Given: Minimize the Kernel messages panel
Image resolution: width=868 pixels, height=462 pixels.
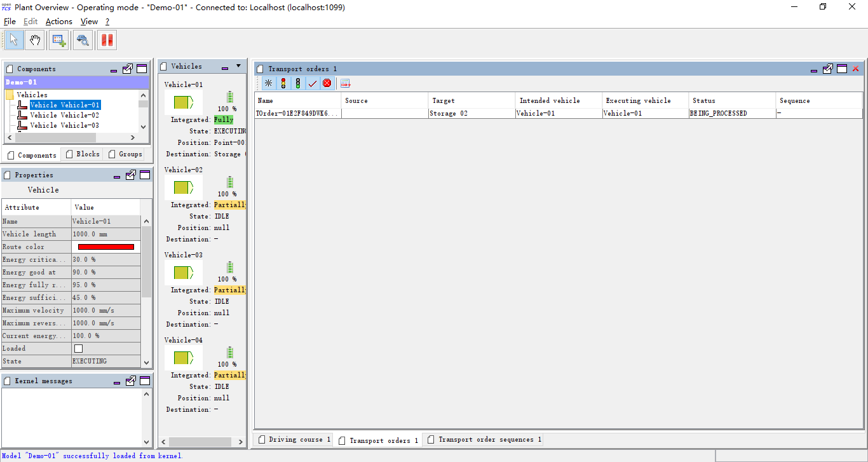Looking at the screenshot, I should click(116, 381).
